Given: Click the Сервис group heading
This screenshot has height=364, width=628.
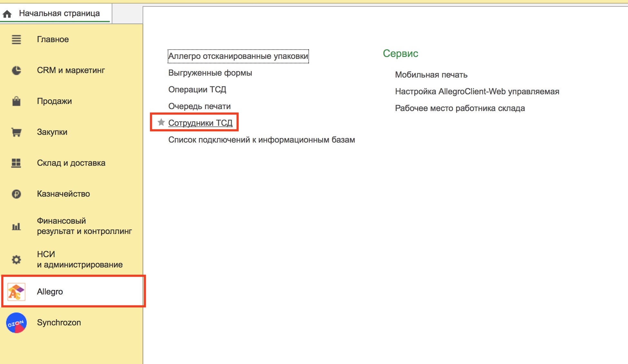Looking at the screenshot, I should (400, 53).
